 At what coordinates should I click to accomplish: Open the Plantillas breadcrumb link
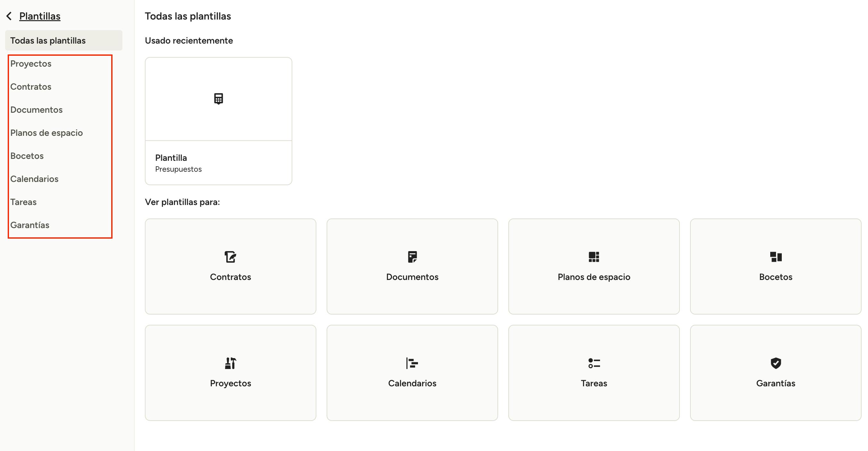40,16
